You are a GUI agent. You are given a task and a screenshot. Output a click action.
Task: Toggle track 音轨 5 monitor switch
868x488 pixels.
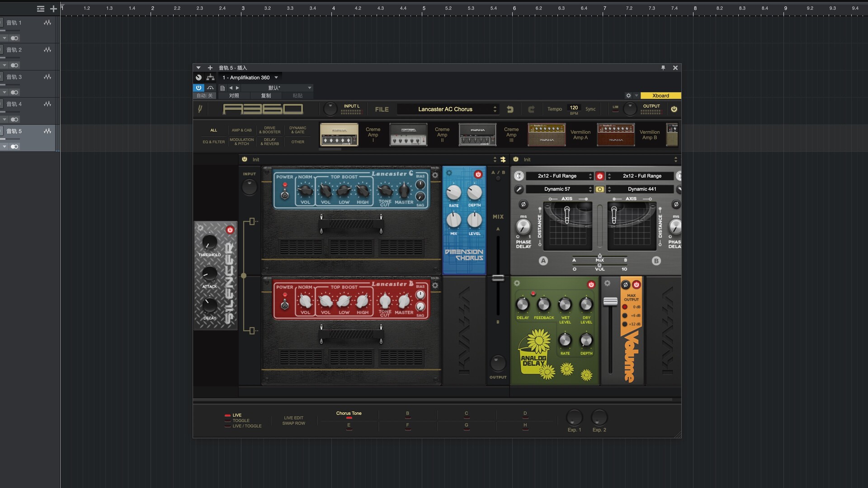14,146
